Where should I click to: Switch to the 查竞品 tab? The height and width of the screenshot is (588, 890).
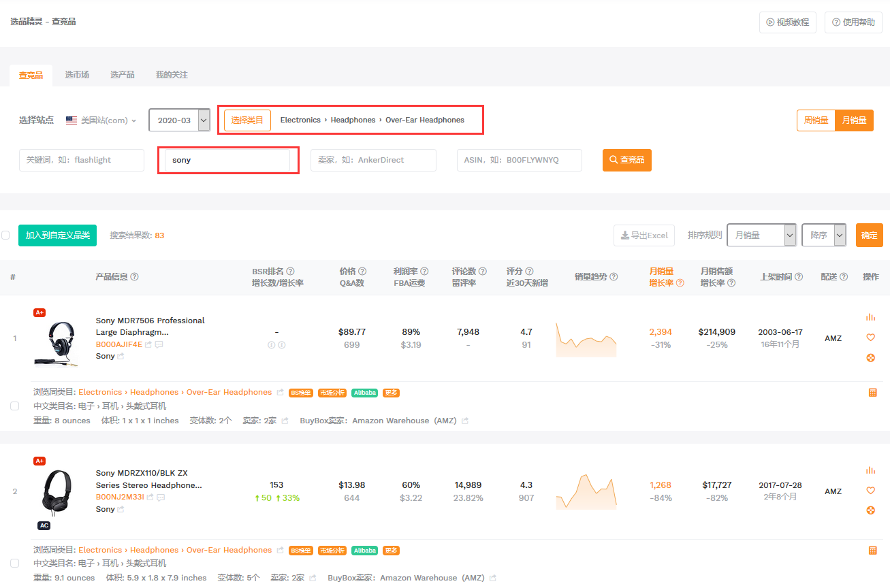[x=31, y=76]
